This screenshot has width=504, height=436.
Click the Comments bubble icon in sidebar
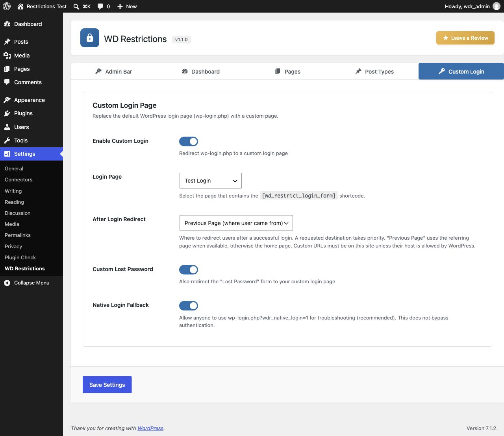pos(7,82)
